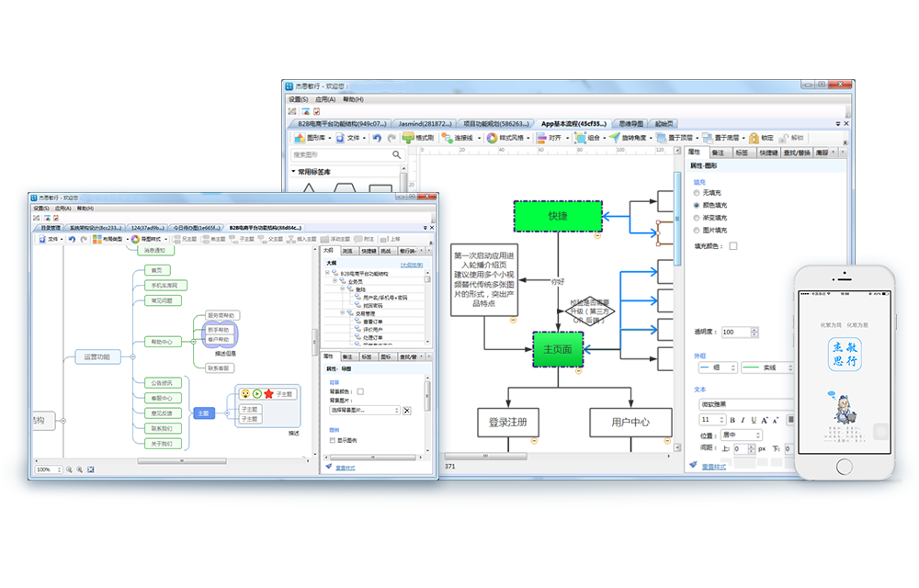Open the 布局类型 layout dropdown
The image size is (919, 588).
(108, 239)
